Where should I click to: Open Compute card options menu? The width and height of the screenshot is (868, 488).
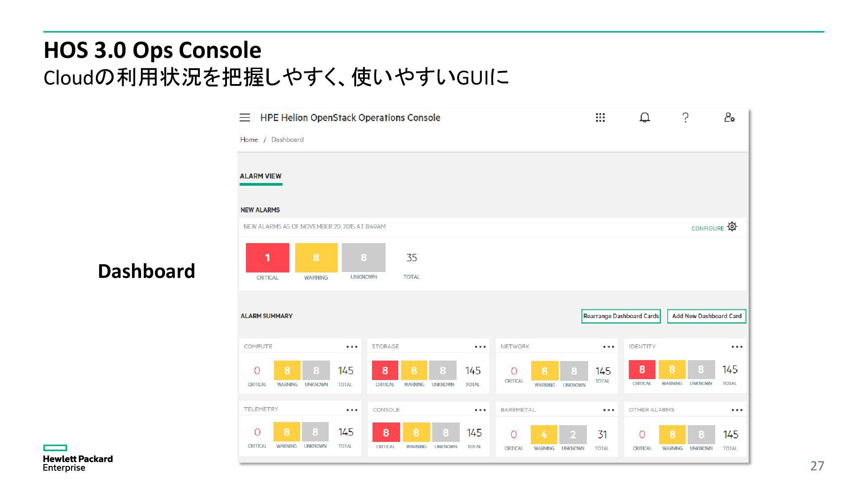tap(352, 347)
